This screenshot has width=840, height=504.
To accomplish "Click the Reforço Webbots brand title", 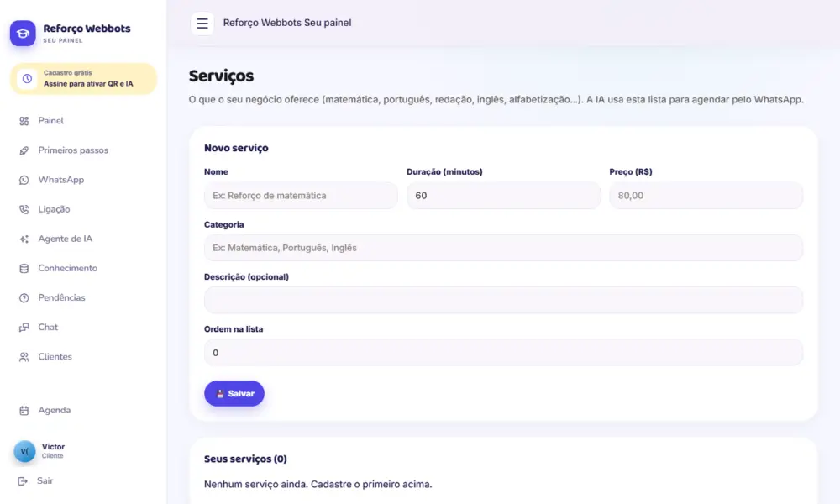I will pyautogui.click(x=87, y=29).
